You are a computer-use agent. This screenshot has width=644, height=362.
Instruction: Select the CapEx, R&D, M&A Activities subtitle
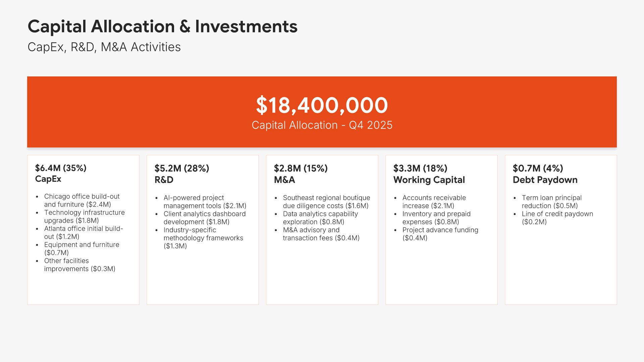[104, 47]
